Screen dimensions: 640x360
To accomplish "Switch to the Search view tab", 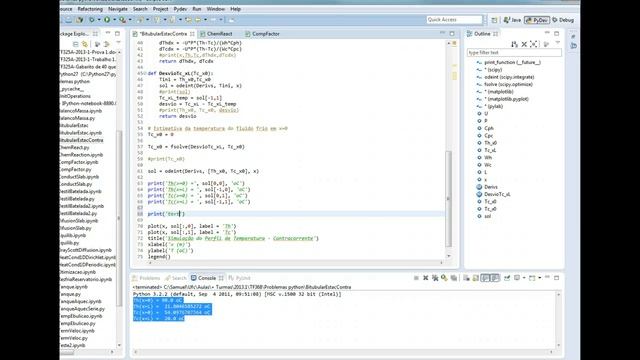I will point(176,278).
